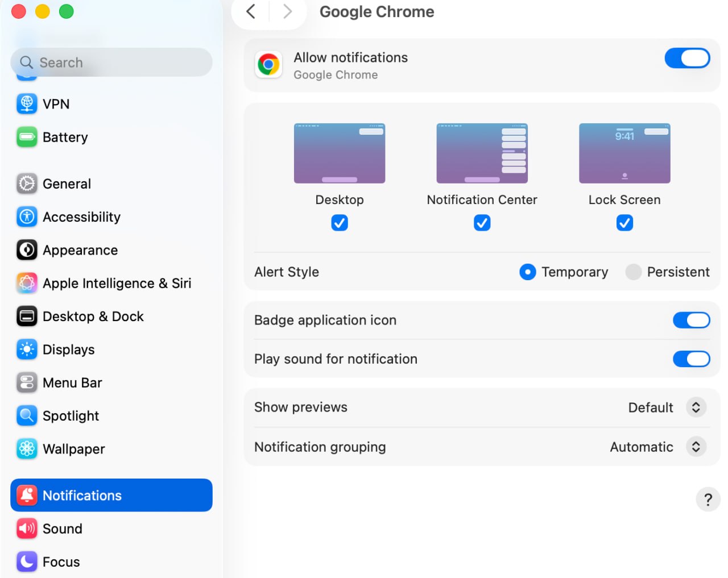This screenshot has width=728, height=578.
Task: Click the Apple Intelligence & Siri icon
Action: 27,283
